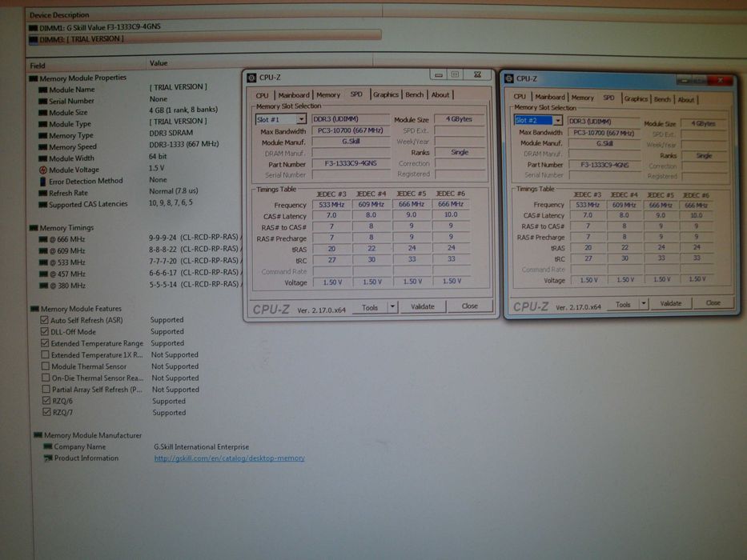Click Memory Module Properties group icon

[34, 78]
